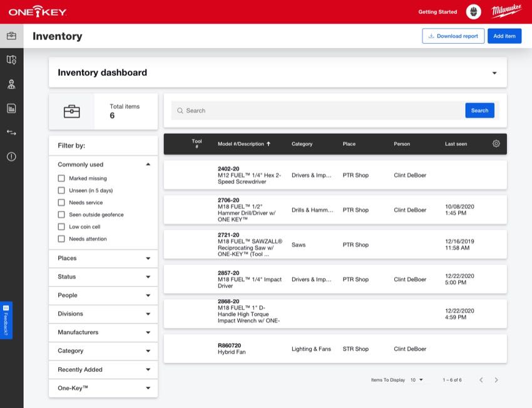The height and width of the screenshot is (408, 532).
Task: Select the Inventory toolbox icon in sidebar
Action: pos(11,36)
